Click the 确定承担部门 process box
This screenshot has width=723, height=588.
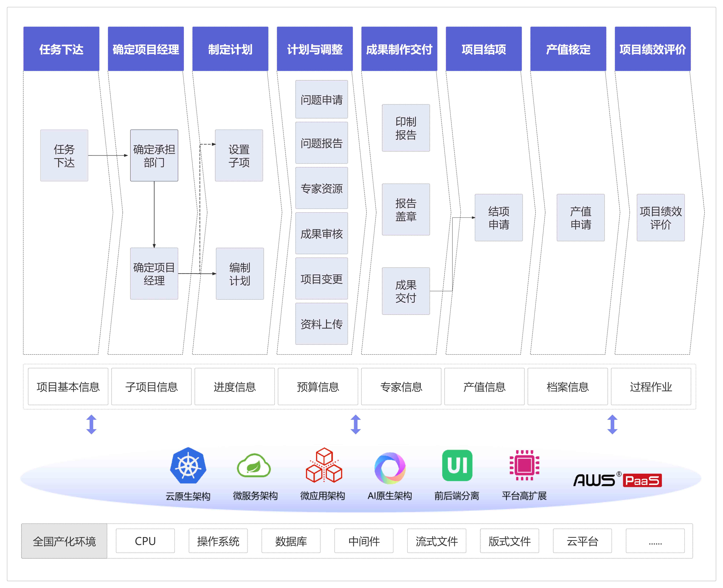154,155
